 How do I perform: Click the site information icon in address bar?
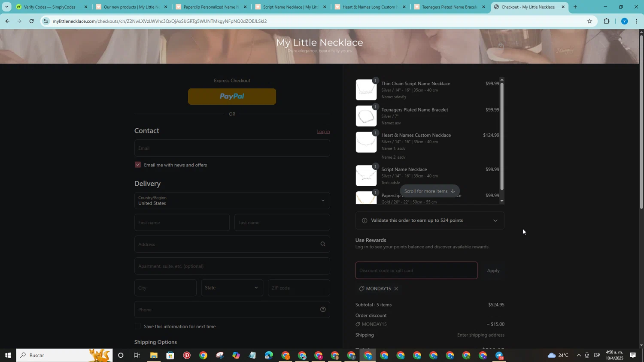pyautogui.click(x=46, y=21)
